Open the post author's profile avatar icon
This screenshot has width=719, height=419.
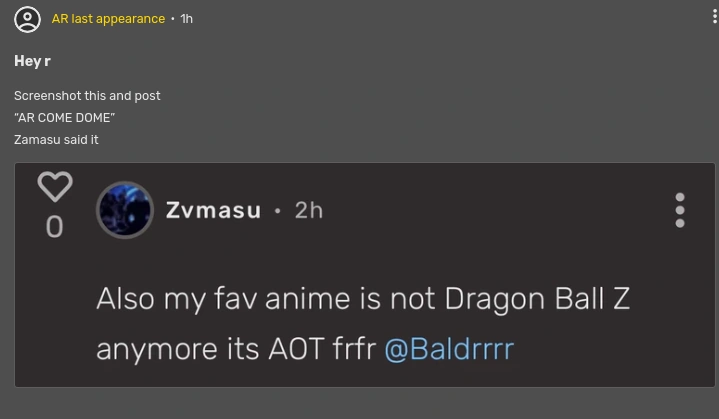28,19
